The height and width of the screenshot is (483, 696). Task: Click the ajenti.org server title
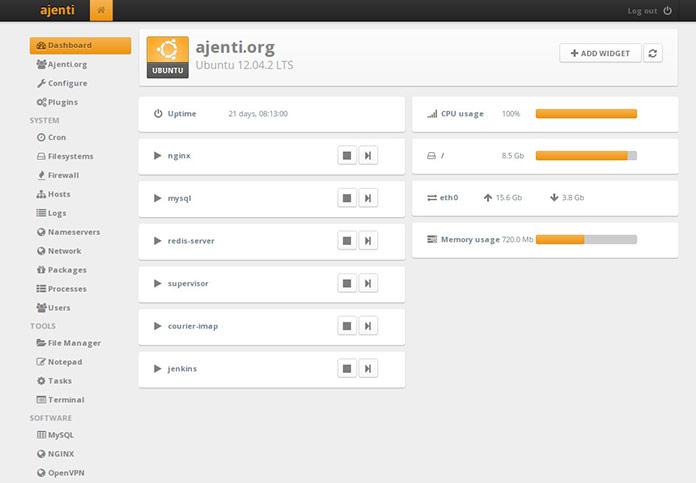coord(235,47)
